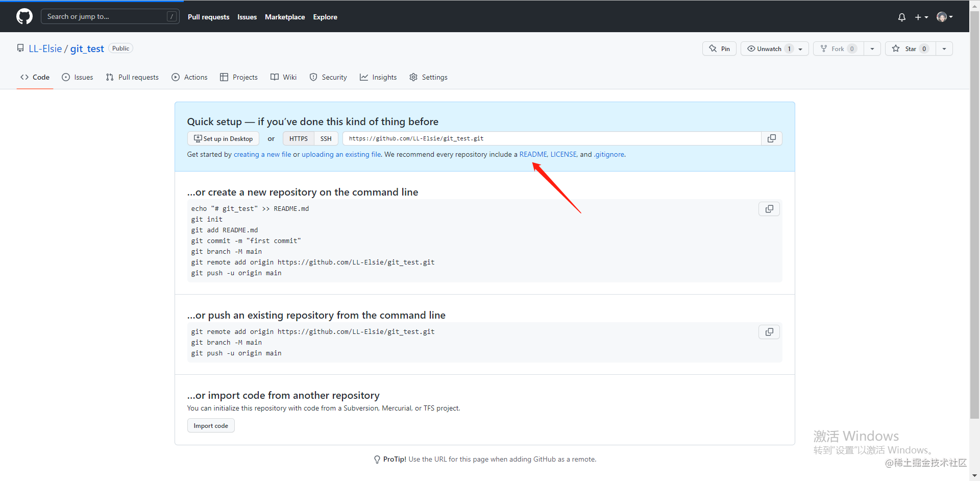The image size is (980, 481).
Task: Switch to the Settings tab
Action: pyautogui.click(x=428, y=77)
